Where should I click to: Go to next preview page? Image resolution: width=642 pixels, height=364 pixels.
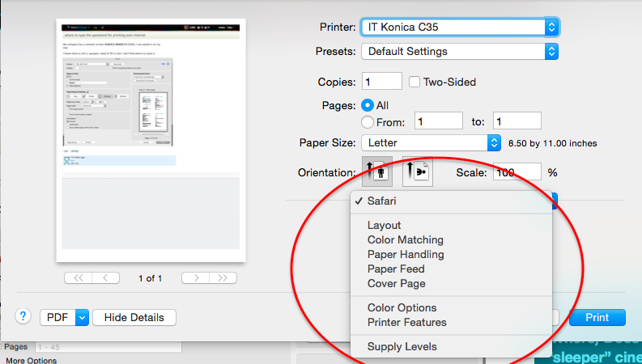pos(195,278)
